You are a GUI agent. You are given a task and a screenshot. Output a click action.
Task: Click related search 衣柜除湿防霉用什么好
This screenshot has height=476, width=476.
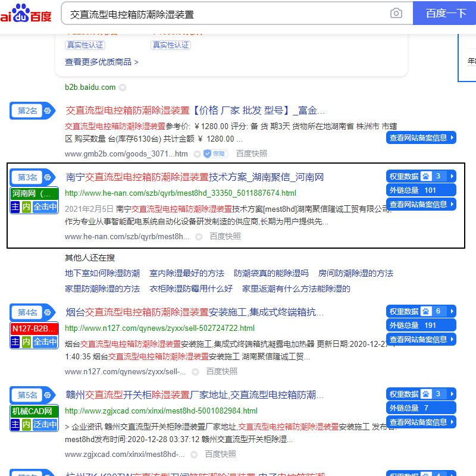point(191,289)
